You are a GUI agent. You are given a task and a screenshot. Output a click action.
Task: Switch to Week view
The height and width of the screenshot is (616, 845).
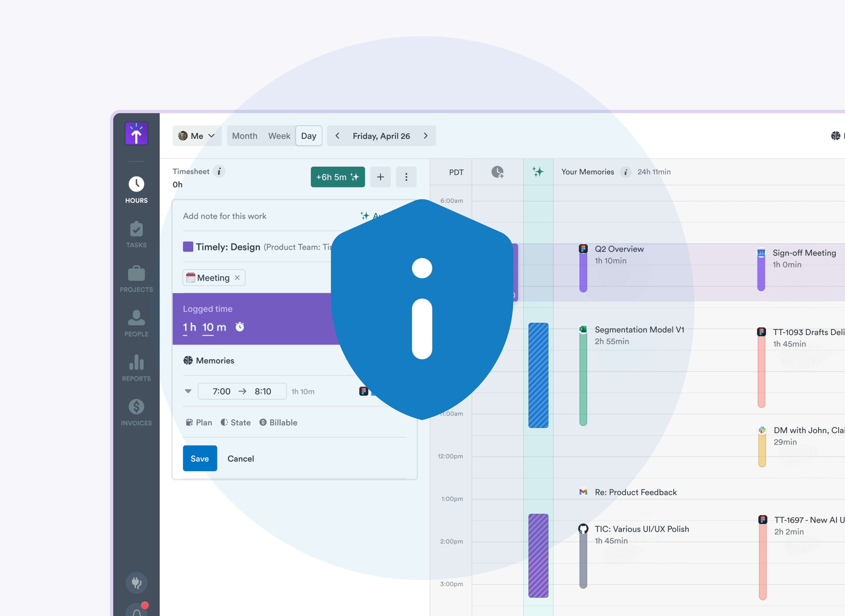coord(279,136)
